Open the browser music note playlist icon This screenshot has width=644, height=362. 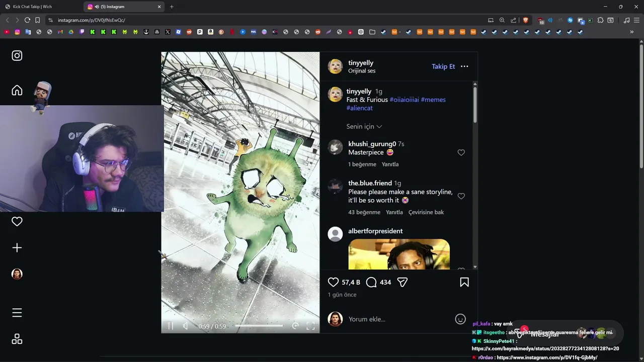626,20
